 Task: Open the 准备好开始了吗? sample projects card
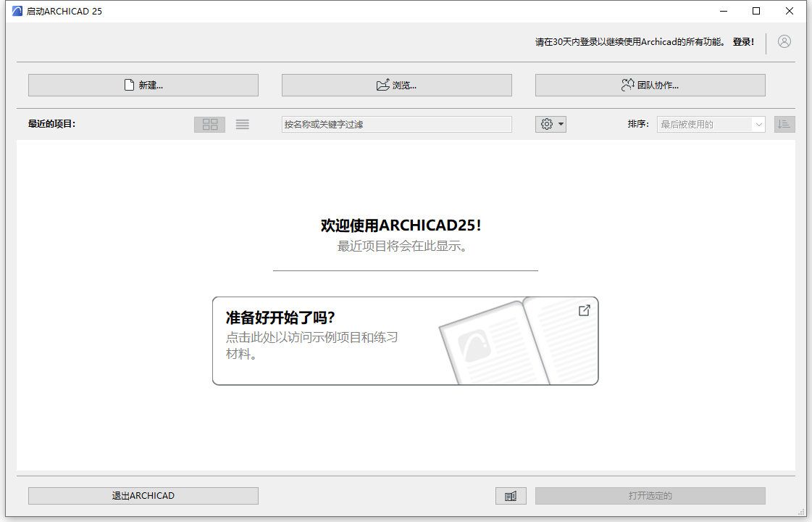406,341
